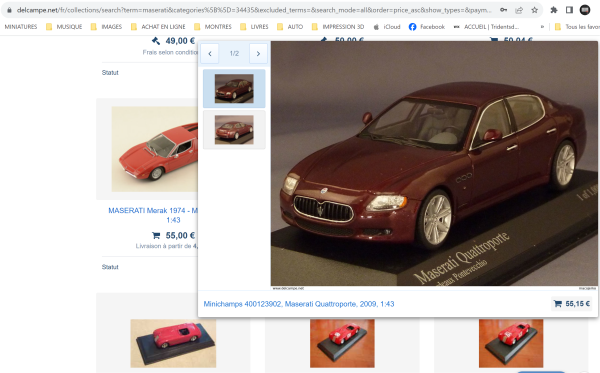
Task: Bookmark this page with the star icon
Action: (535, 10)
